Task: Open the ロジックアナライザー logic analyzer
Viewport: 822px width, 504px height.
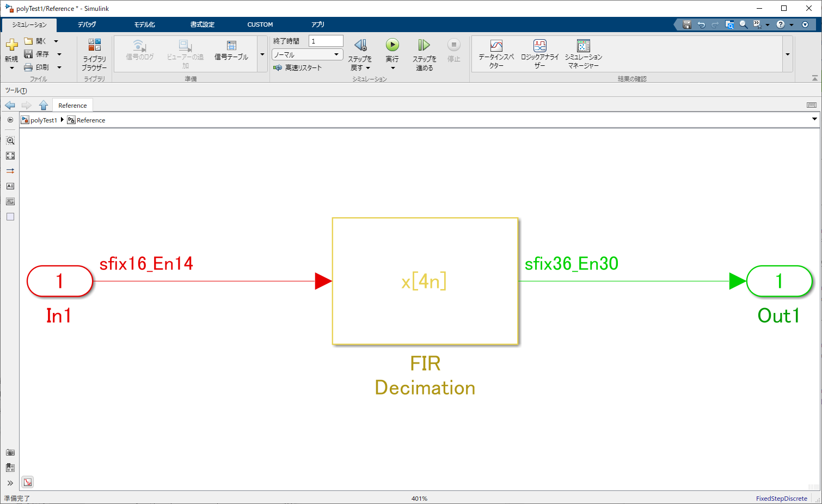Action: click(x=539, y=54)
